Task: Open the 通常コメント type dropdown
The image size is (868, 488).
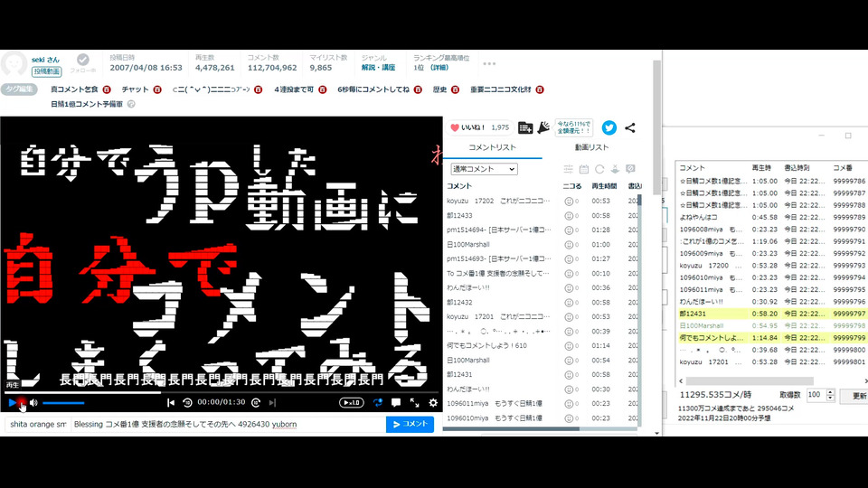Action: click(x=484, y=169)
